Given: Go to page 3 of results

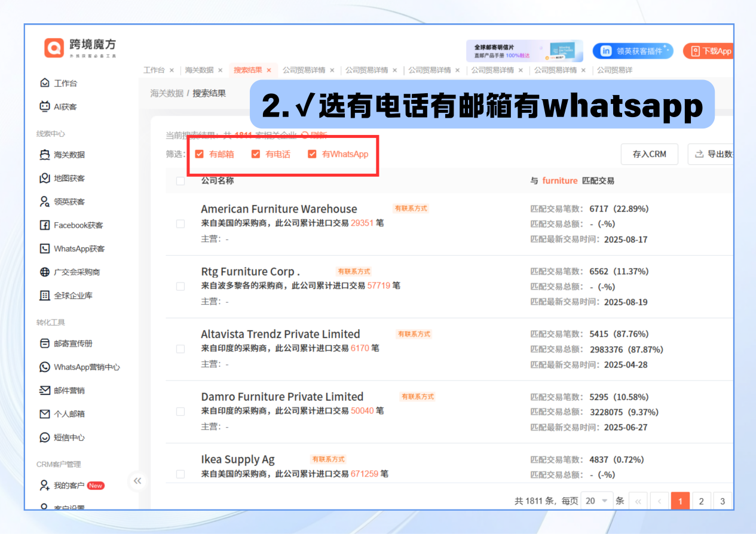Looking at the screenshot, I should (x=723, y=501).
